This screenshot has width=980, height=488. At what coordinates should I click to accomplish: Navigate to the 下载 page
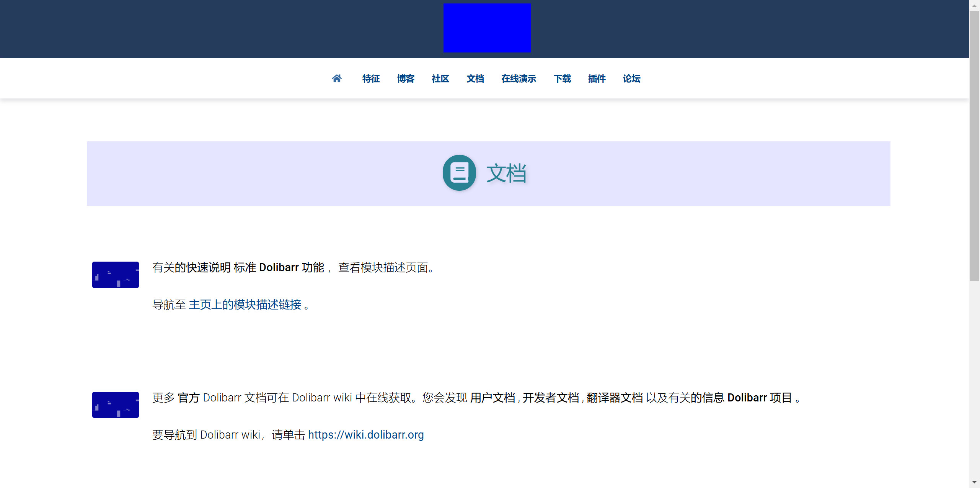pyautogui.click(x=562, y=79)
